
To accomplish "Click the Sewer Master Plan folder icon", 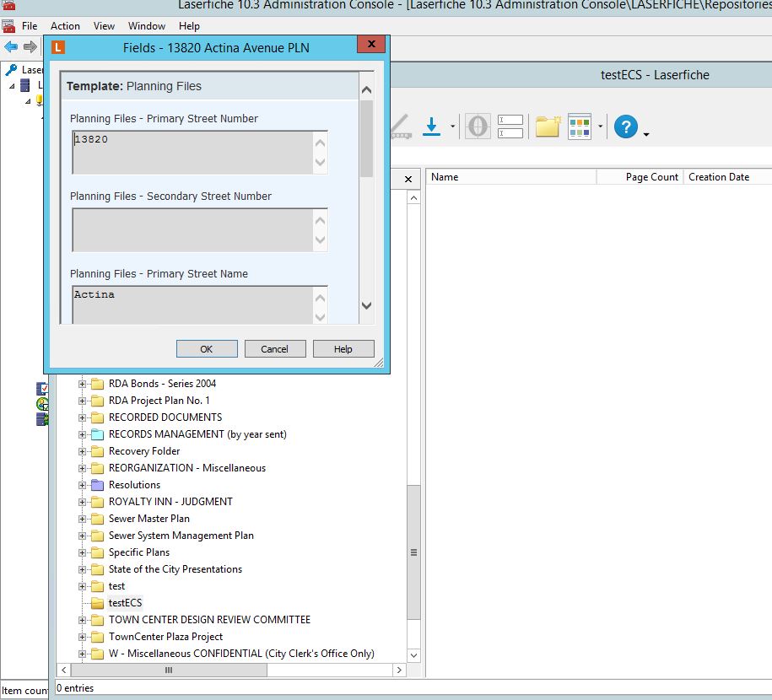I will [x=98, y=519].
